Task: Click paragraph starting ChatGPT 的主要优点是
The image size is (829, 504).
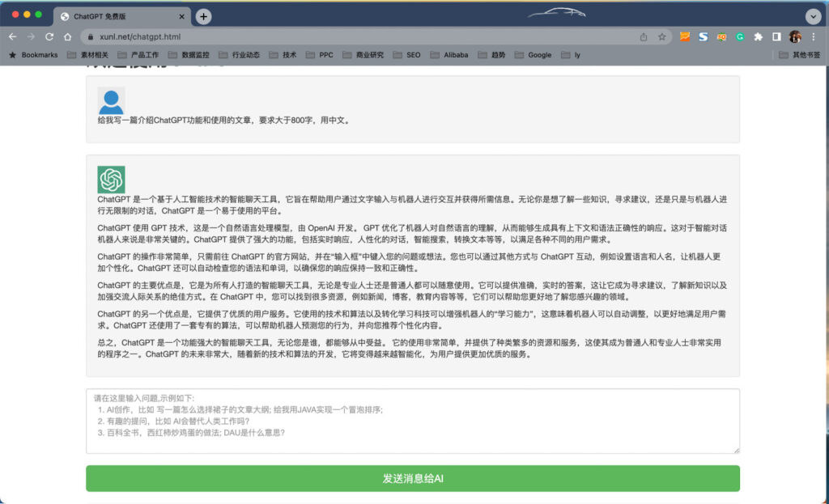Action: coord(412,291)
